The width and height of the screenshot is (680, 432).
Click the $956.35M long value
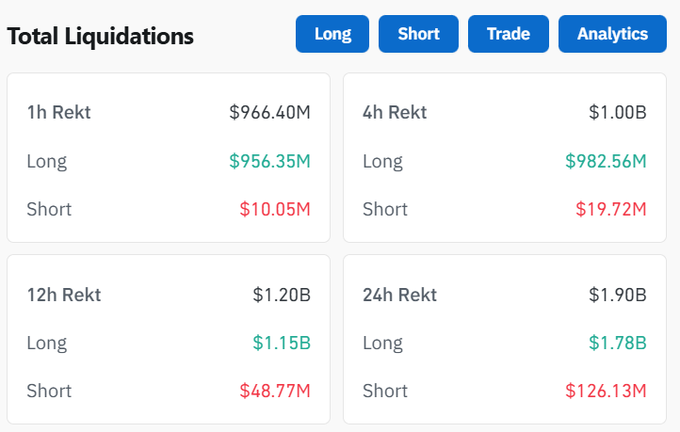270,161
